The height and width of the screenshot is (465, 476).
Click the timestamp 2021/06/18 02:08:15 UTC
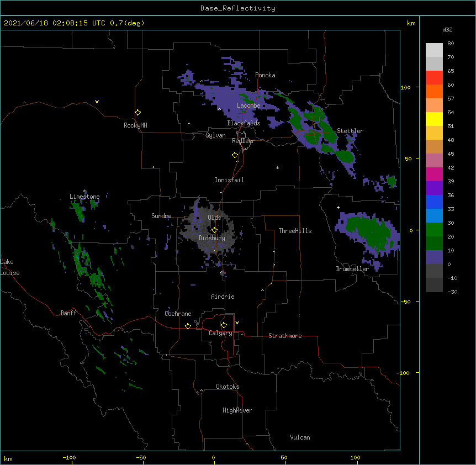pyautogui.click(x=55, y=23)
